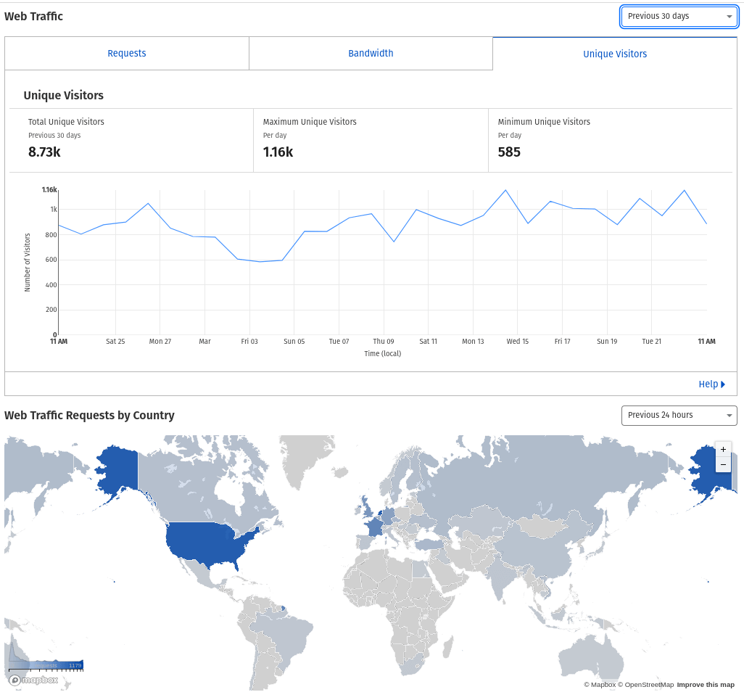Switch to the Bandwidth tab
The height and width of the screenshot is (700, 744).
click(371, 54)
